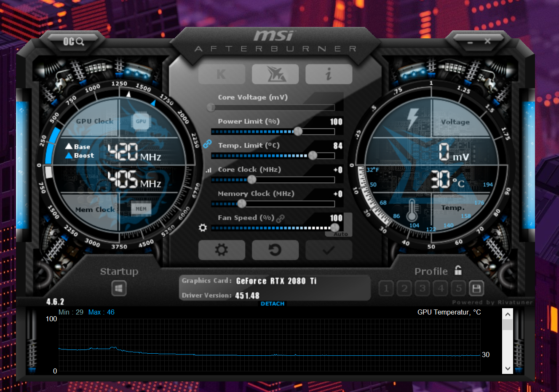The width and height of the screenshot is (559, 392).
Task: Minimize the Afterburner window
Action: (470, 42)
